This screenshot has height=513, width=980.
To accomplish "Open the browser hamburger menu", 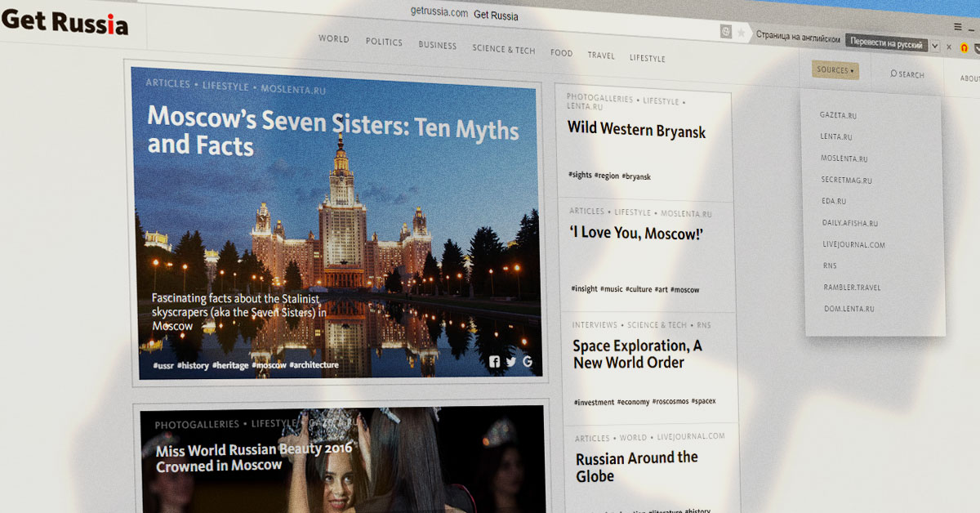I will (958, 27).
